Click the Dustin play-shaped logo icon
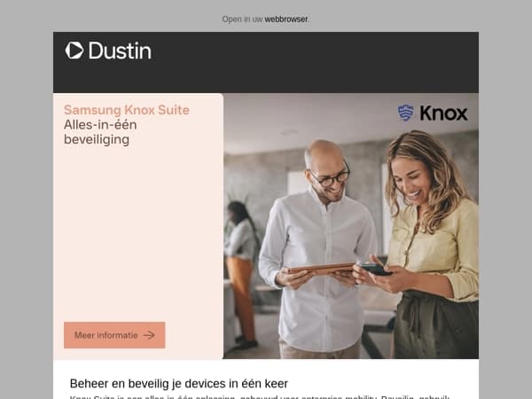The width and height of the screenshot is (532, 399). (74, 51)
